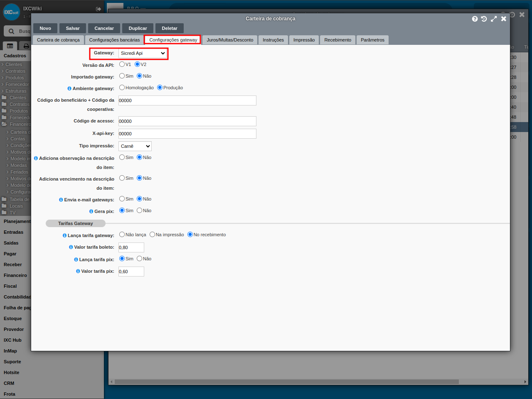Set Envia e-mail gateways to Sim
This screenshot has width=532, height=399.
click(x=122, y=199)
